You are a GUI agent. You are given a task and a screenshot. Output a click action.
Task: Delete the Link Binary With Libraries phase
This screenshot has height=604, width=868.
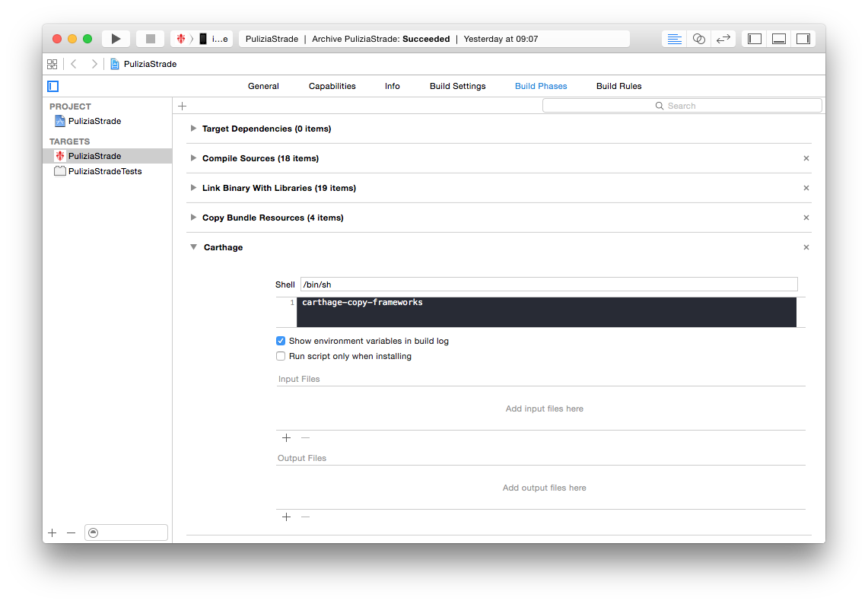[x=806, y=188]
